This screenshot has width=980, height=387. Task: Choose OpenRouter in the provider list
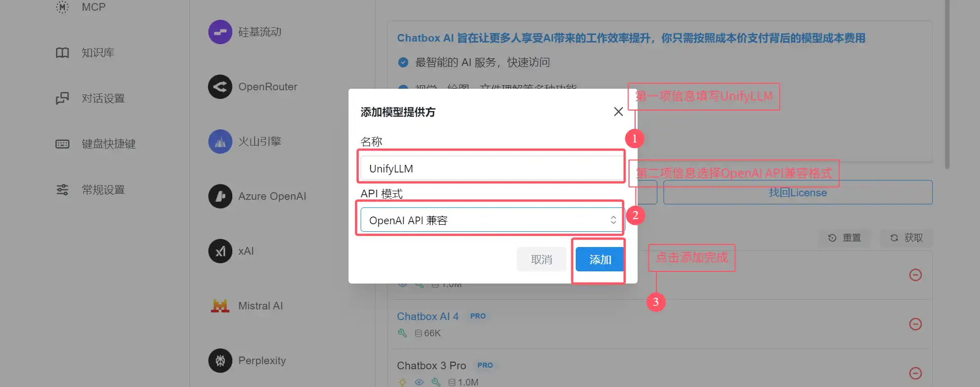coord(268,87)
